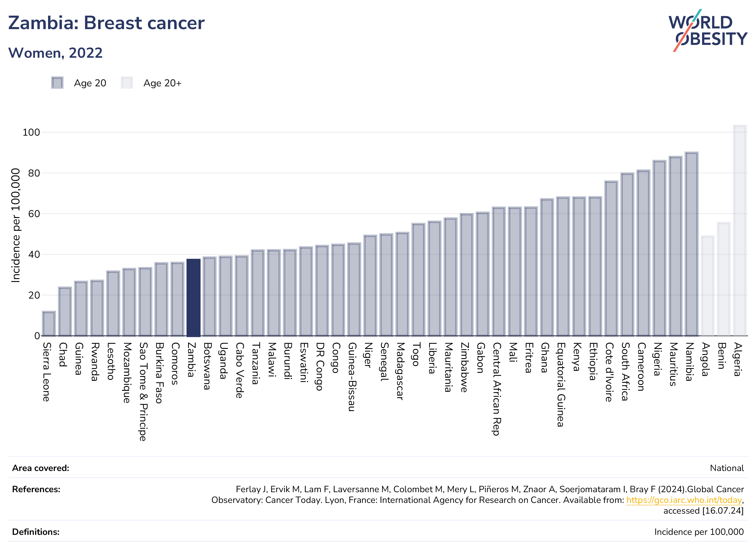
Task: Click the World Obesity logo
Action: point(708,31)
